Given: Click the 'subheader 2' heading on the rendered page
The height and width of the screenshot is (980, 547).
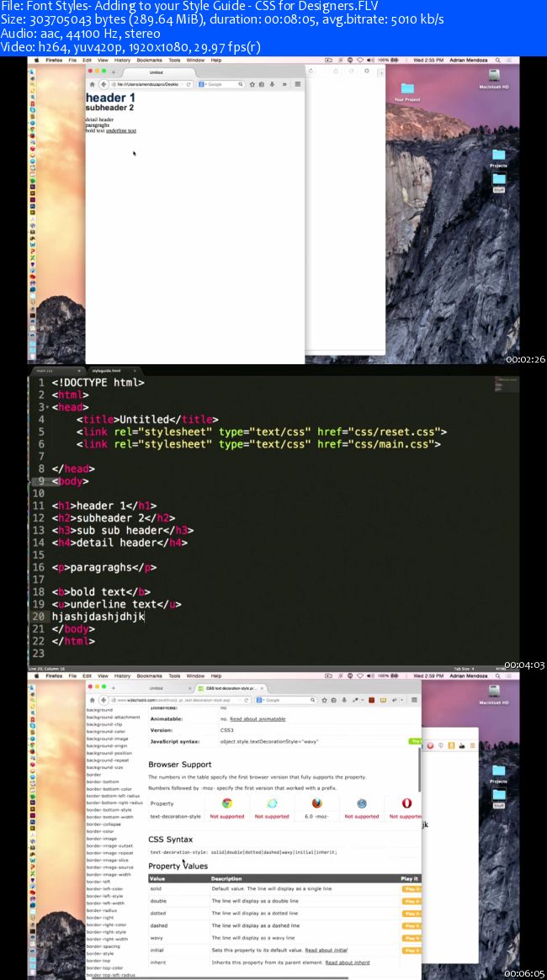Looking at the screenshot, I should click(x=109, y=108).
